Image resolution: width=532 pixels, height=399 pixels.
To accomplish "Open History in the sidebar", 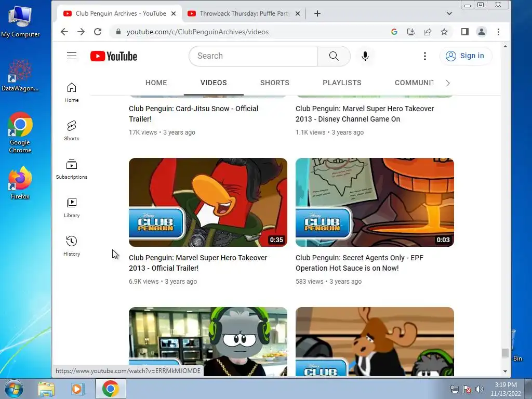I will (x=72, y=246).
